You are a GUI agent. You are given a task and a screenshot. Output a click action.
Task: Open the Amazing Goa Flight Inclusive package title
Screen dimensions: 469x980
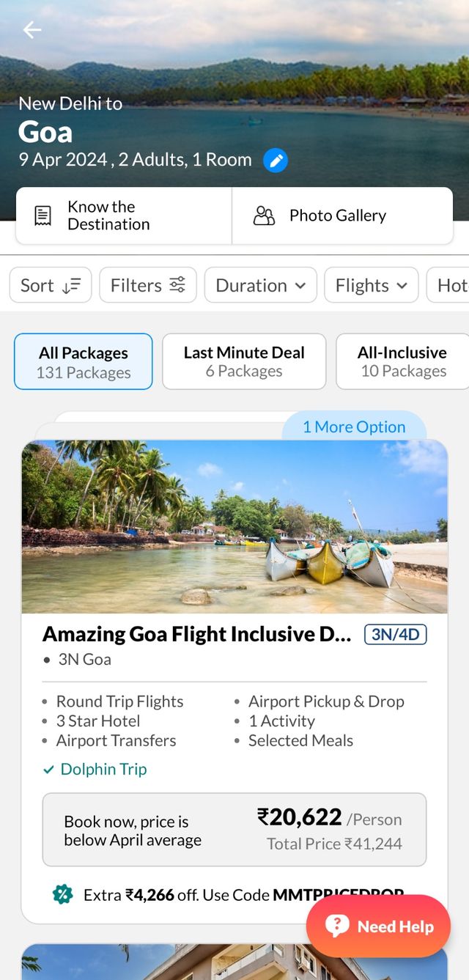(197, 634)
